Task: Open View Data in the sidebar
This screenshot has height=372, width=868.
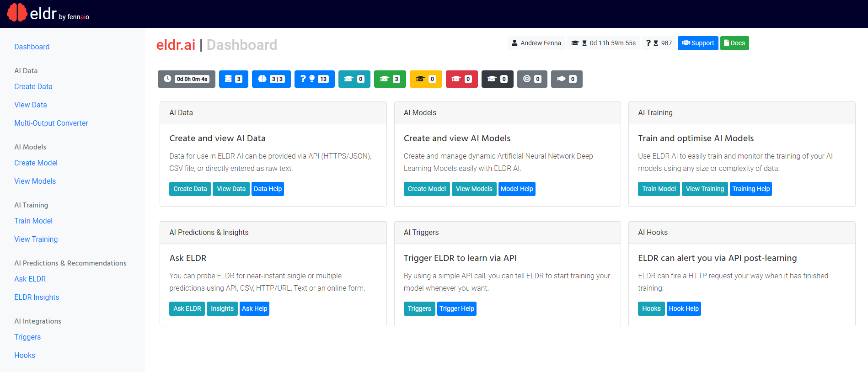Action: [31, 105]
